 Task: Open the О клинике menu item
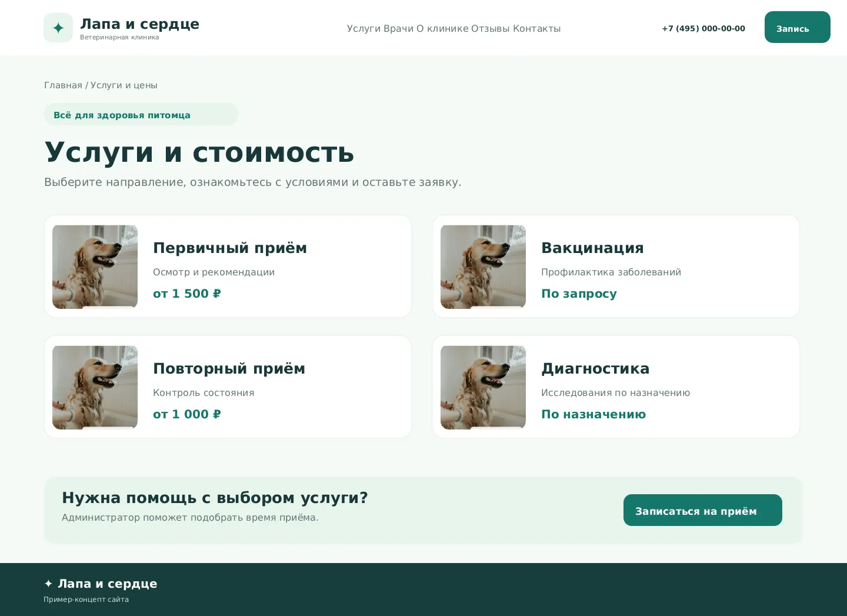442,28
